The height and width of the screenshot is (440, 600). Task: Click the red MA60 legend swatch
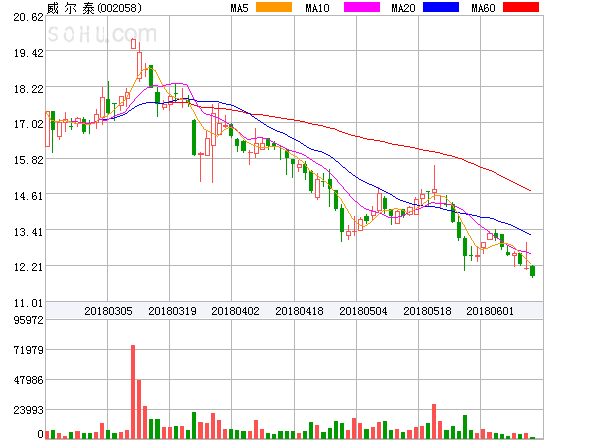(x=521, y=7)
